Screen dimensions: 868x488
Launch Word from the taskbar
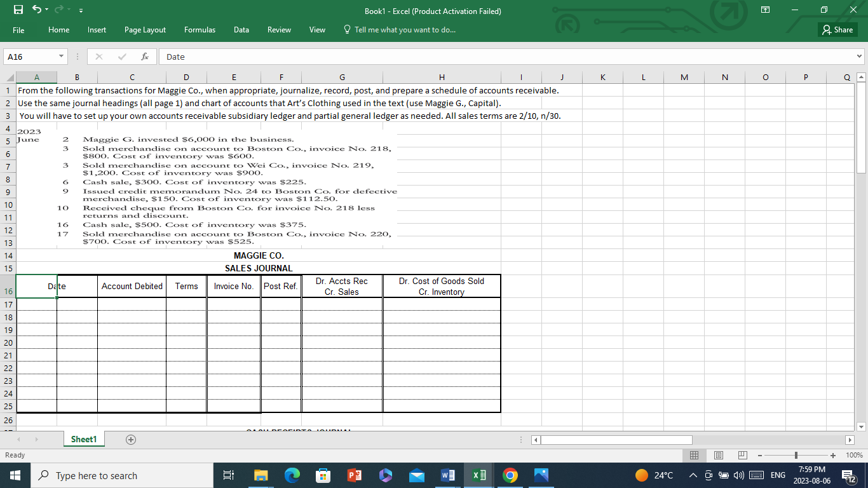(447, 475)
